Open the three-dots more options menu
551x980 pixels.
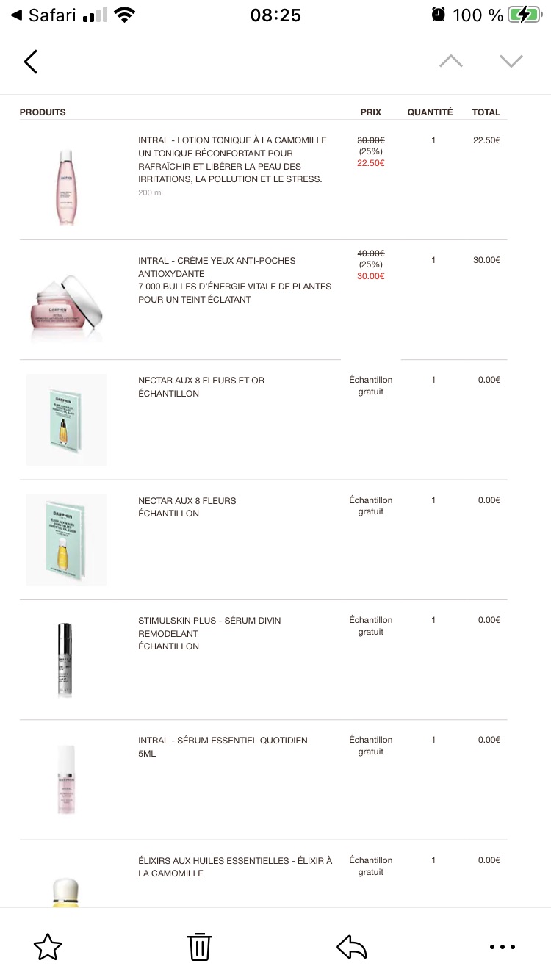(x=503, y=947)
